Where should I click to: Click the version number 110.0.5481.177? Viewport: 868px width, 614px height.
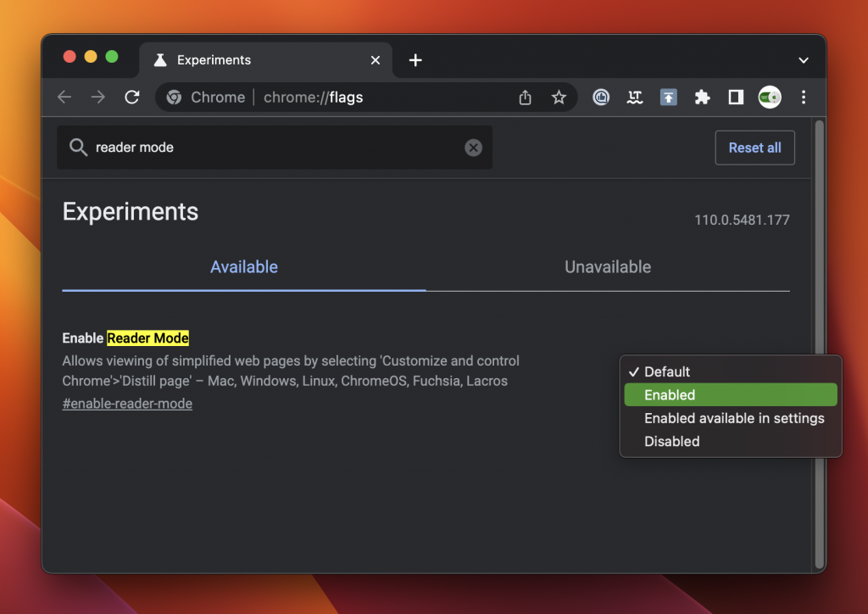coord(742,220)
